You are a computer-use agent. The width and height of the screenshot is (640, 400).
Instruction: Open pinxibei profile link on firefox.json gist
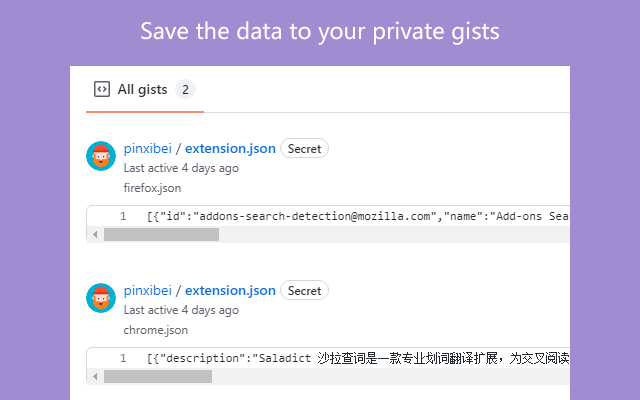[148, 149]
